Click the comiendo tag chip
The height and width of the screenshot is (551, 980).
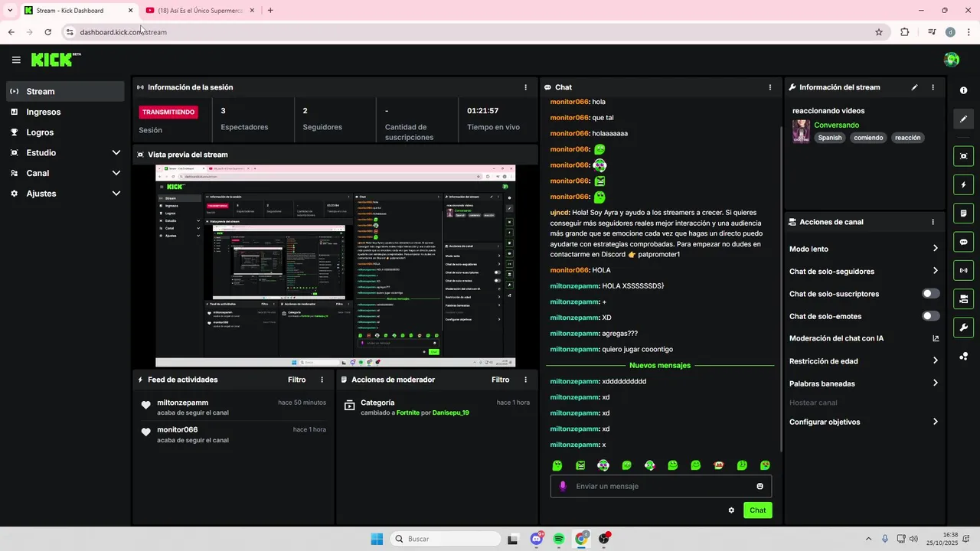point(868,138)
